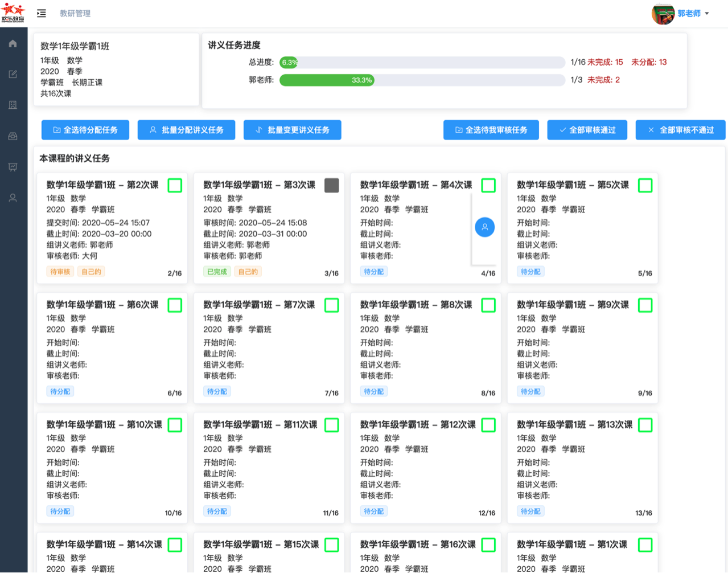
Task: Click 未完成: 2 status text
Action: [603, 80]
